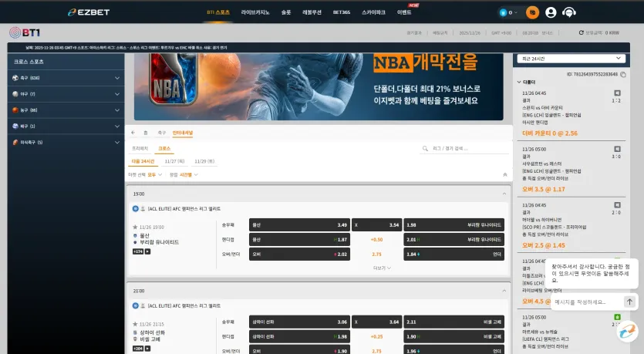The height and width of the screenshot is (354, 644).
Task: Favorite the 울산 match star icon
Action: tap(135, 227)
